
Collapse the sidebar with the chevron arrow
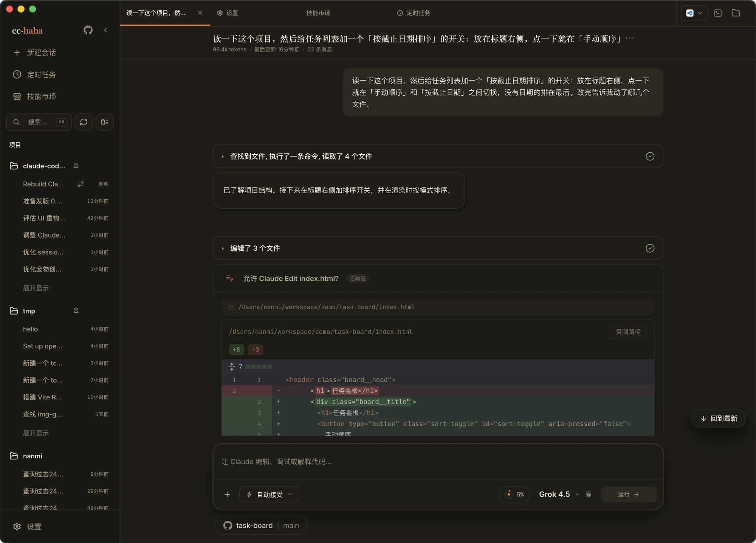(106, 30)
